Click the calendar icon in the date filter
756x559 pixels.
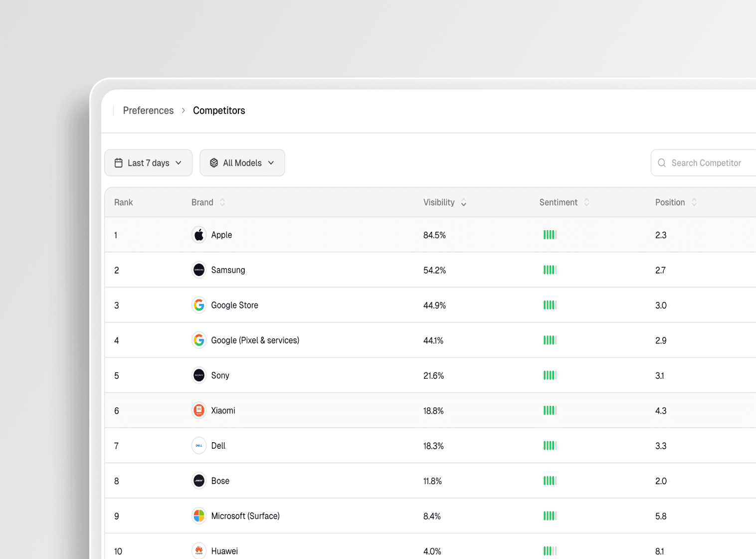[119, 162]
